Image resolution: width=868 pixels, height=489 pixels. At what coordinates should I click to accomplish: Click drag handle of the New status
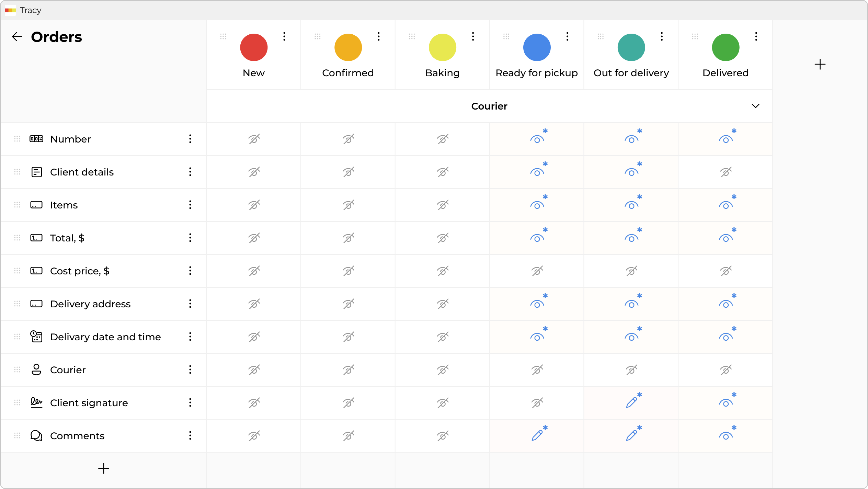223,36
